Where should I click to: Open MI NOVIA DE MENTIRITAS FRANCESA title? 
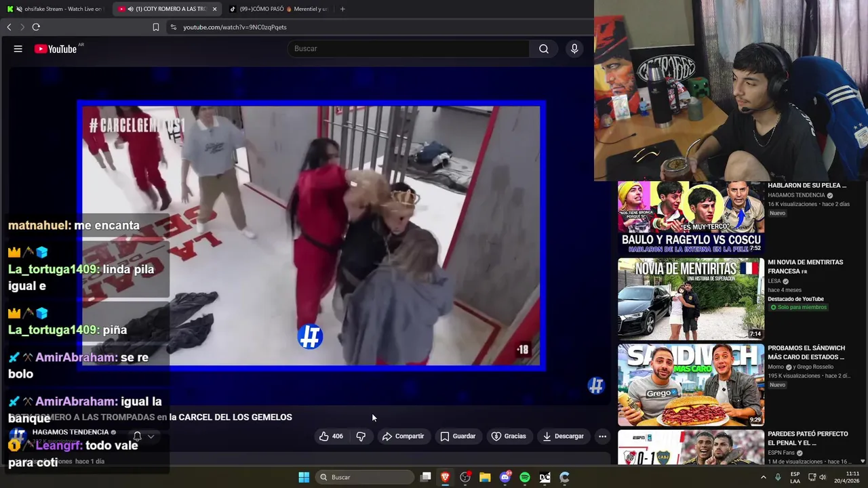806,266
